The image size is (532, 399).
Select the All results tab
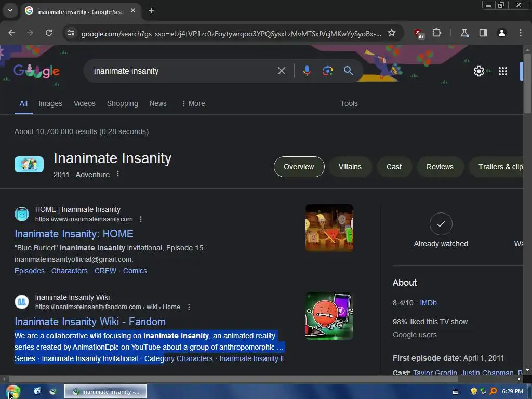[23, 103]
